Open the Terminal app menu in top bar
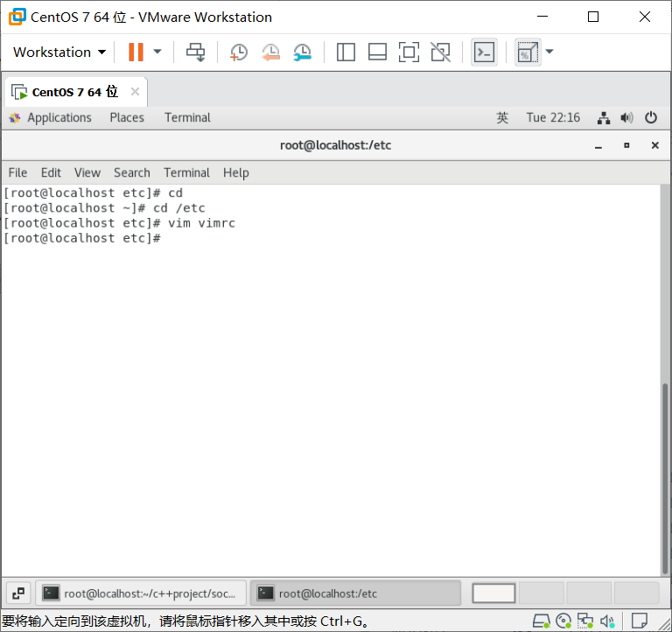The height and width of the screenshot is (632, 672). tap(188, 117)
